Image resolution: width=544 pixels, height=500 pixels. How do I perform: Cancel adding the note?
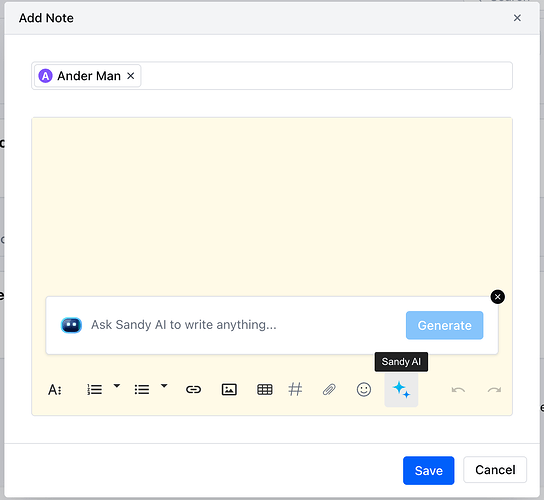pos(495,470)
